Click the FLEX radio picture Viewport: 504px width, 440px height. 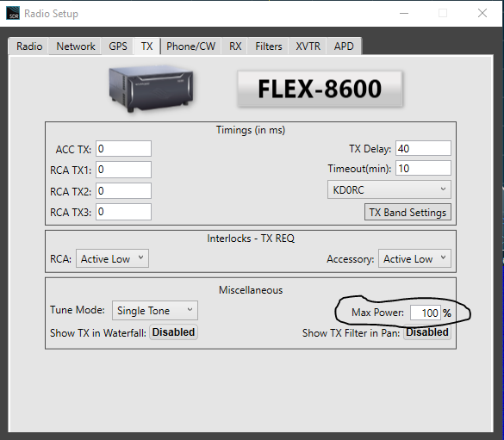click(151, 89)
